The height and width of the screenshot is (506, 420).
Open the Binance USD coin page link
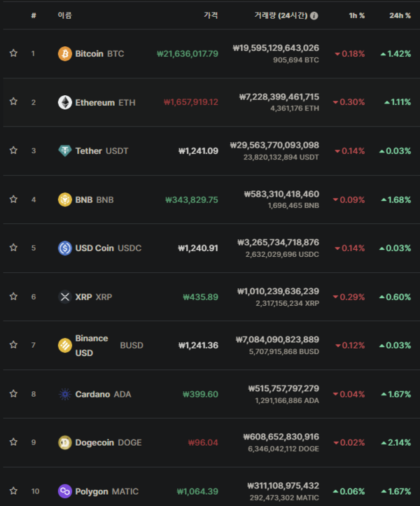click(92, 345)
